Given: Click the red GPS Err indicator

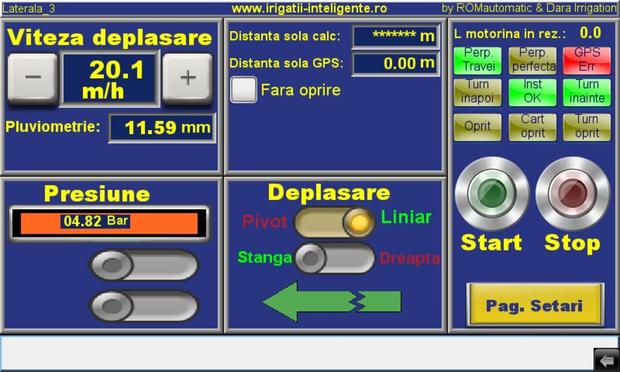Looking at the screenshot, I should click(587, 60).
